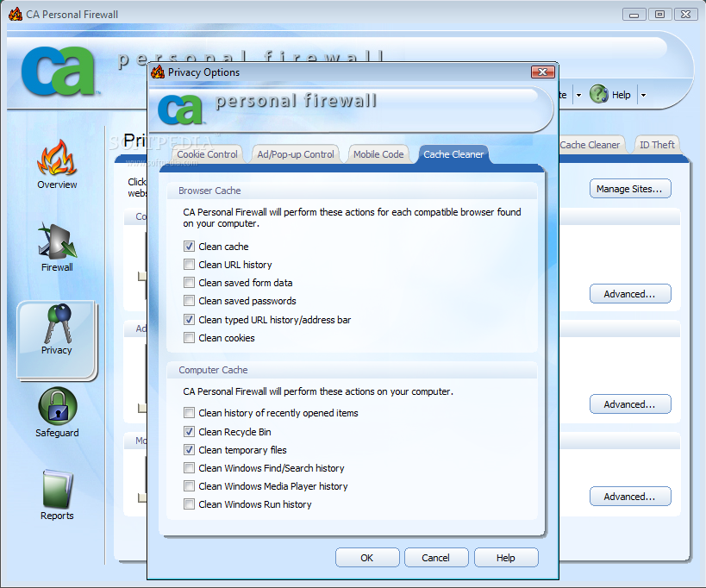Toggle Clean typed URL history/address bar

(189, 320)
